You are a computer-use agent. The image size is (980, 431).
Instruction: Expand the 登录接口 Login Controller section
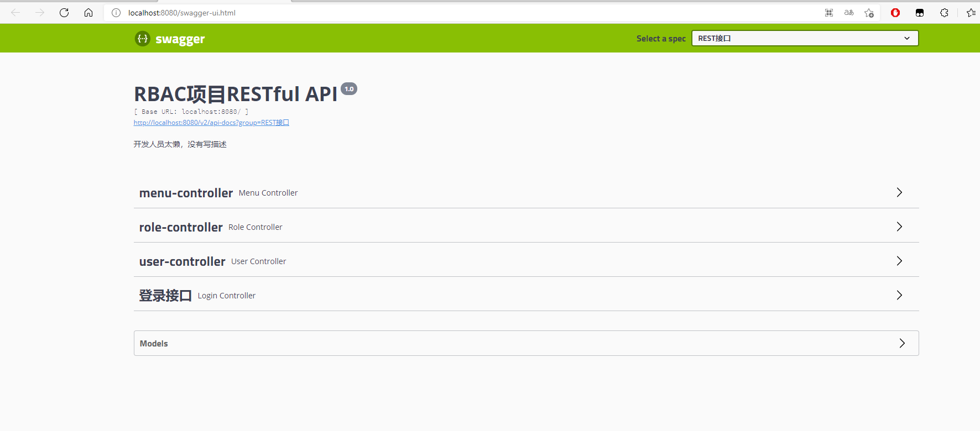tap(527, 296)
